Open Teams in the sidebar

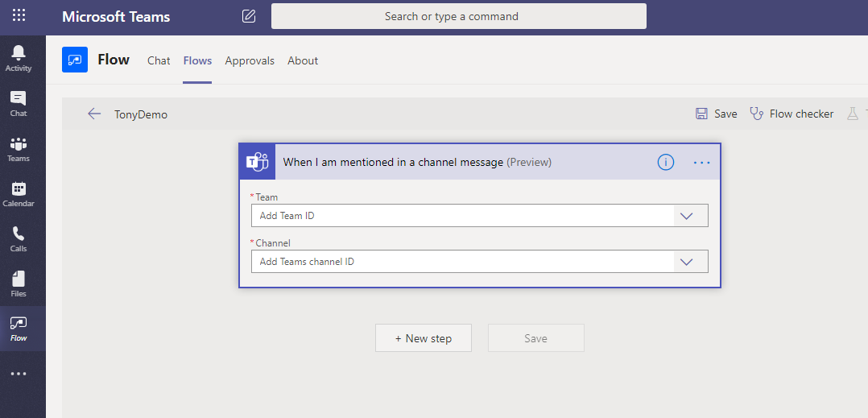(x=19, y=149)
